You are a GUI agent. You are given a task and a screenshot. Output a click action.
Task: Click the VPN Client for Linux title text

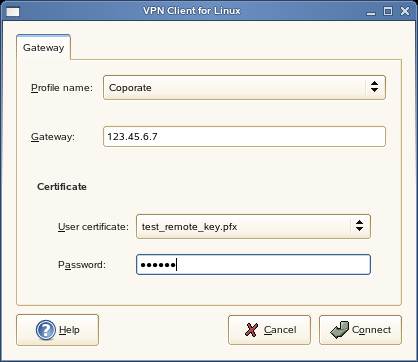(x=192, y=11)
